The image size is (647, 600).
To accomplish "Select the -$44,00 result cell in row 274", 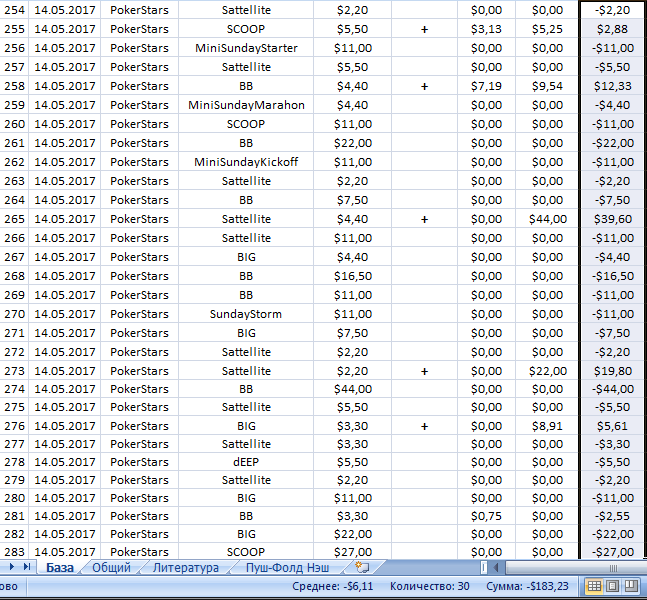I will (x=612, y=389).
